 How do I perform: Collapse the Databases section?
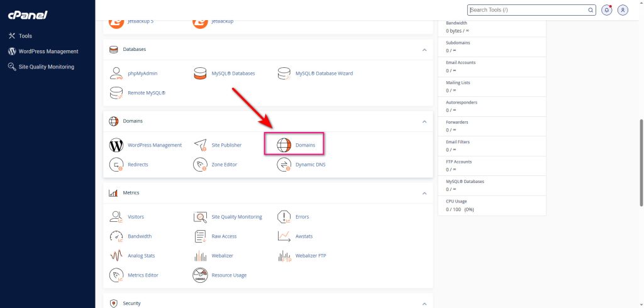pyautogui.click(x=424, y=49)
